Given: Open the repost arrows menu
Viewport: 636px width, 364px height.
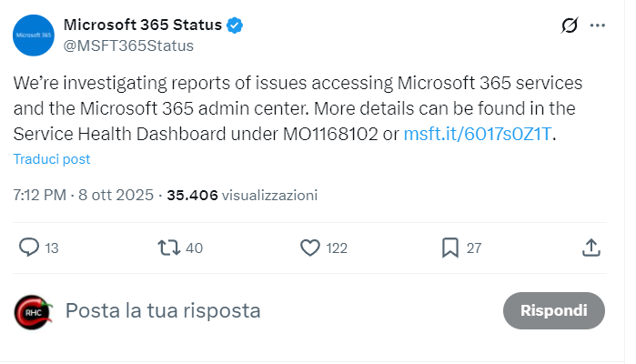Looking at the screenshot, I should point(169,247).
